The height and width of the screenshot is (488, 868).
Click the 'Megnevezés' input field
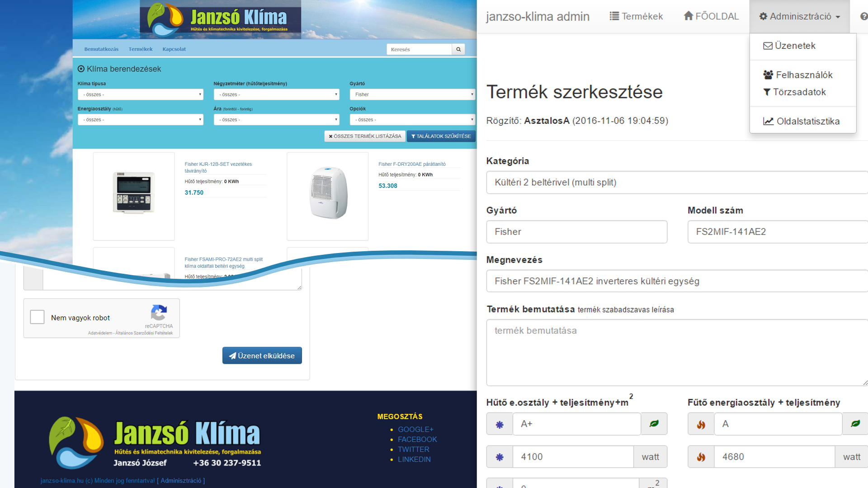coord(677,281)
